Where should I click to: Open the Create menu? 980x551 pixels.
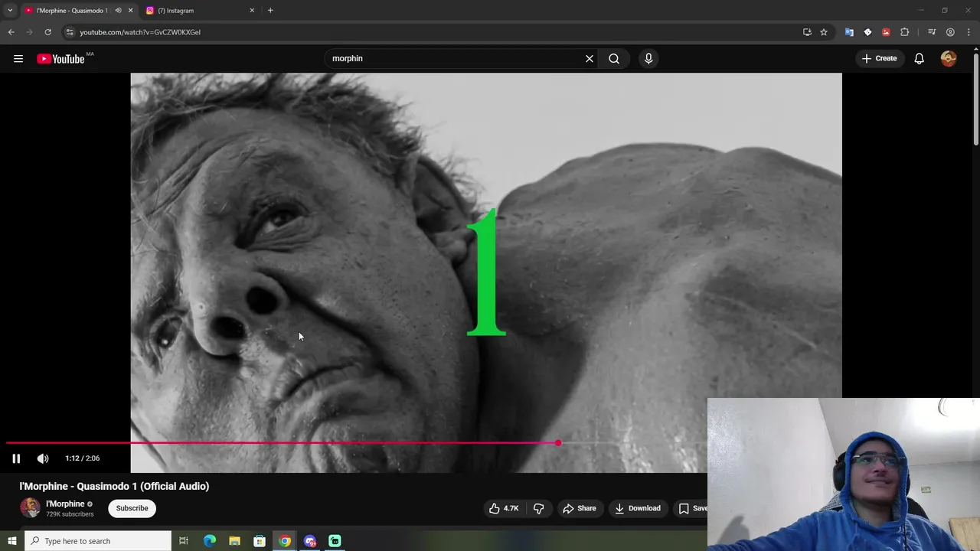point(879,58)
